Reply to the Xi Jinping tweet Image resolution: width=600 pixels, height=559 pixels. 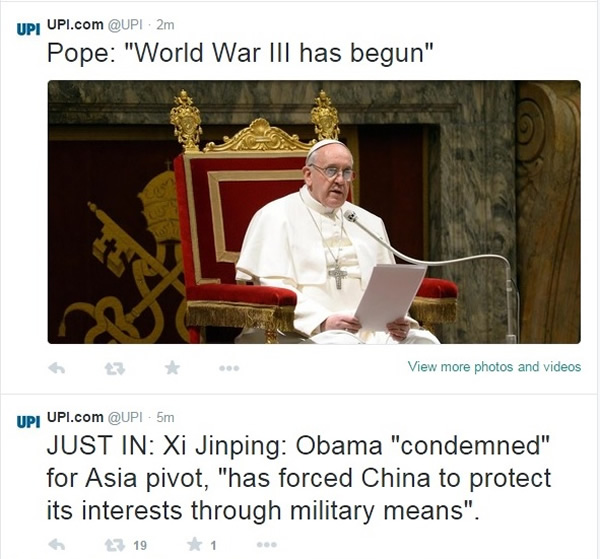pos(57,544)
